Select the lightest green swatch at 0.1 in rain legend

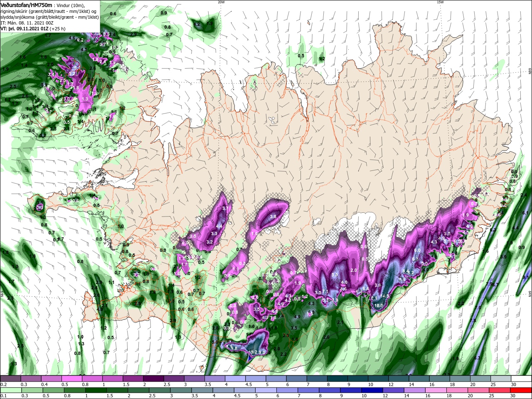coord(11,390)
